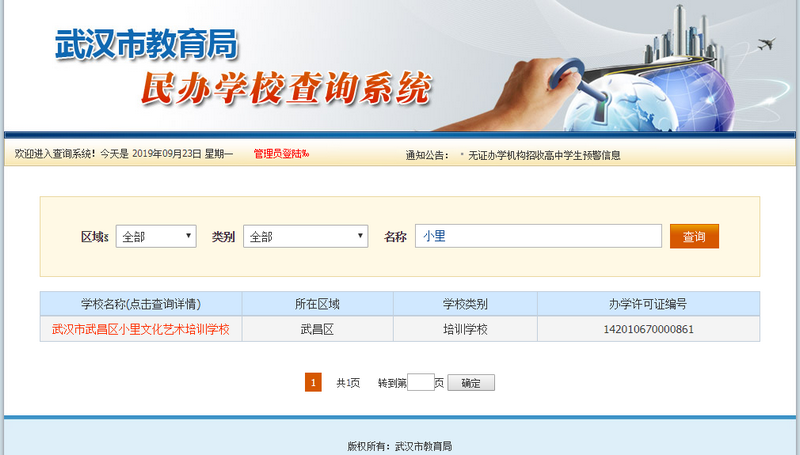Click the 名称 search field containing 小里
Viewport: 800px width, 455px height.
pyautogui.click(x=538, y=236)
